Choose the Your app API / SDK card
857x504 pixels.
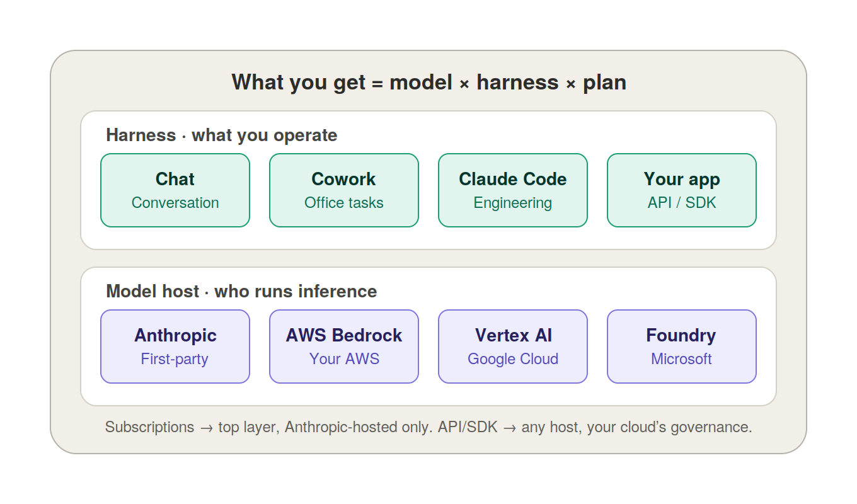pos(682,190)
